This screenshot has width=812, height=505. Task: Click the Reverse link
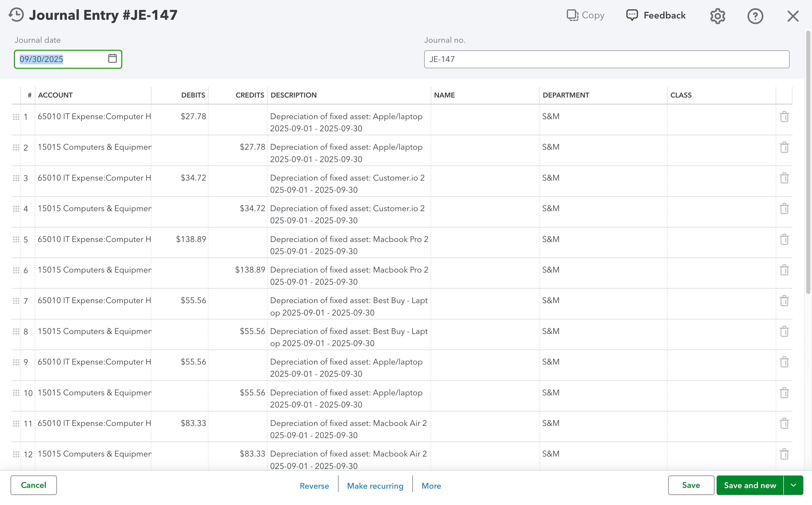pos(314,486)
